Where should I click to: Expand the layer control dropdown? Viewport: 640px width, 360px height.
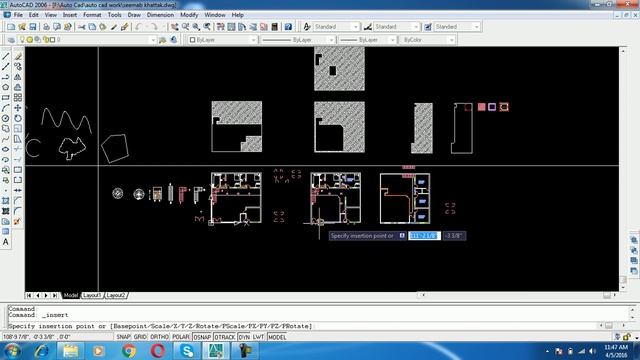[153, 40]
